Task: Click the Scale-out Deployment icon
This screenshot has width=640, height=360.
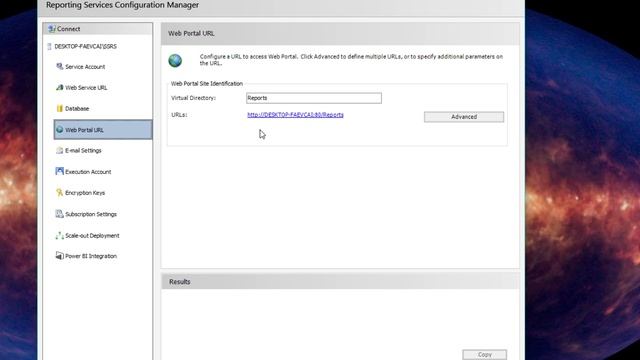Action: [x=60, y=236]
